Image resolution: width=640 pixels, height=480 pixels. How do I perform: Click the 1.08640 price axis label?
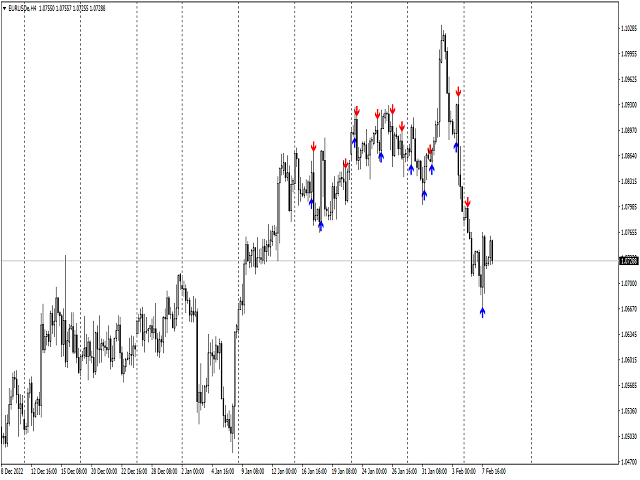pyautogui.click(x=629, y=156)
